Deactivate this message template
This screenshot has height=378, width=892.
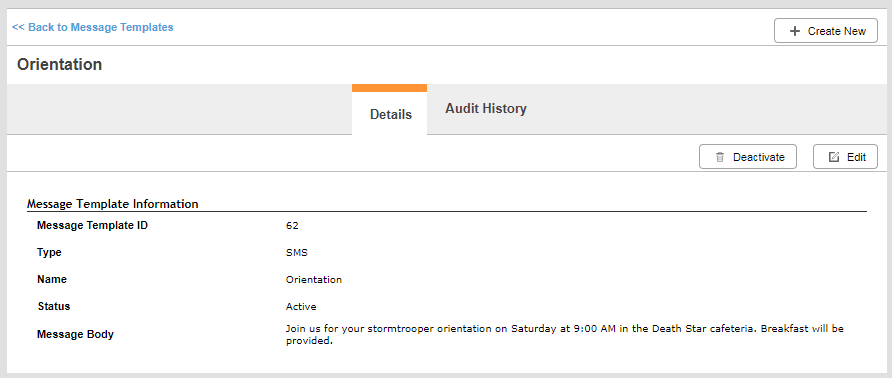click(748, 157)
